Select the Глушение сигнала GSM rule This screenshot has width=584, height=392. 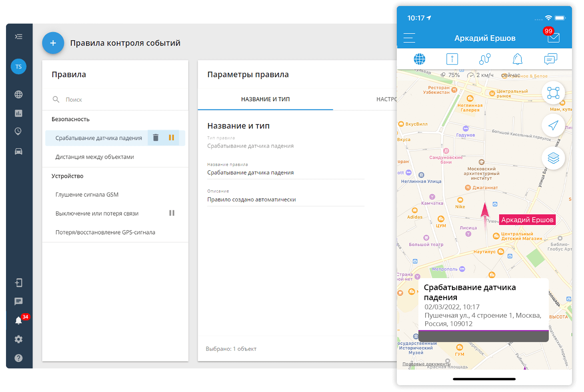(87, 195)
